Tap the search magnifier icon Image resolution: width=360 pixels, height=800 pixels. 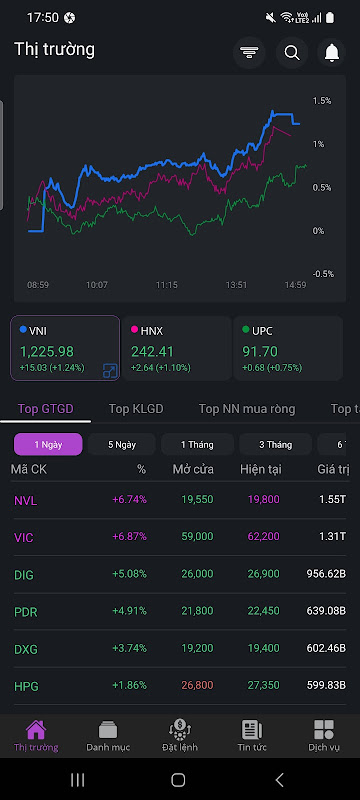click(292, 53)
